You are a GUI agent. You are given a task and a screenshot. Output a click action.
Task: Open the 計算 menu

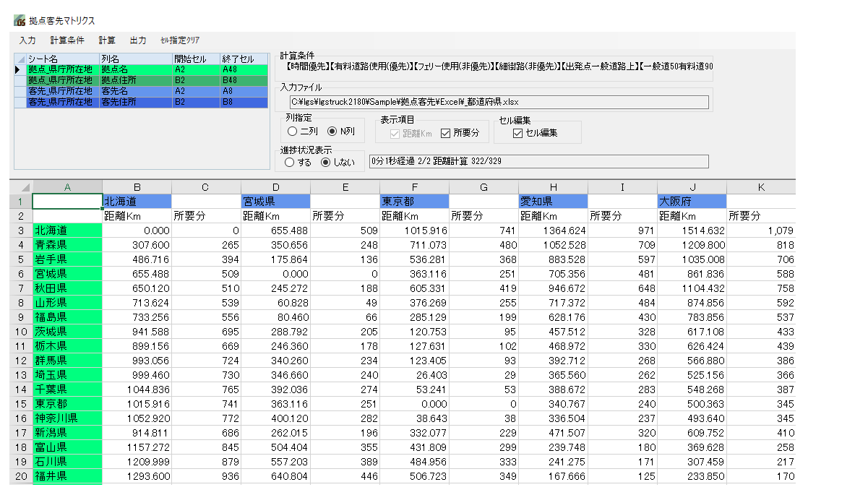[107, 40]
